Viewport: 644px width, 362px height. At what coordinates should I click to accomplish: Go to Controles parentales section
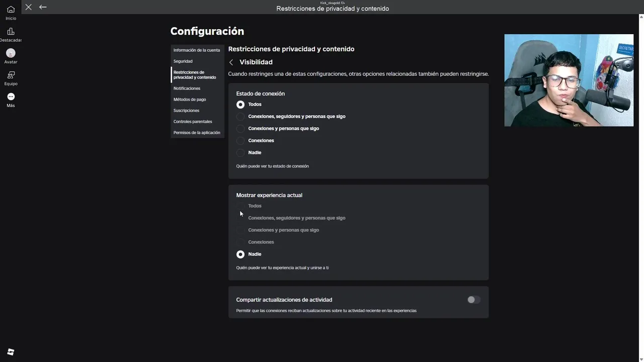[193, 122]
